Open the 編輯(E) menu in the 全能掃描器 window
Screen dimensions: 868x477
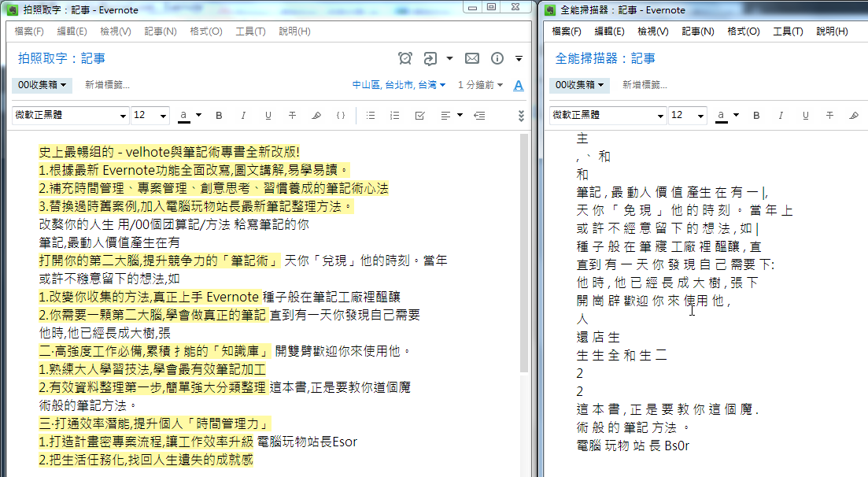coord(609,31)
